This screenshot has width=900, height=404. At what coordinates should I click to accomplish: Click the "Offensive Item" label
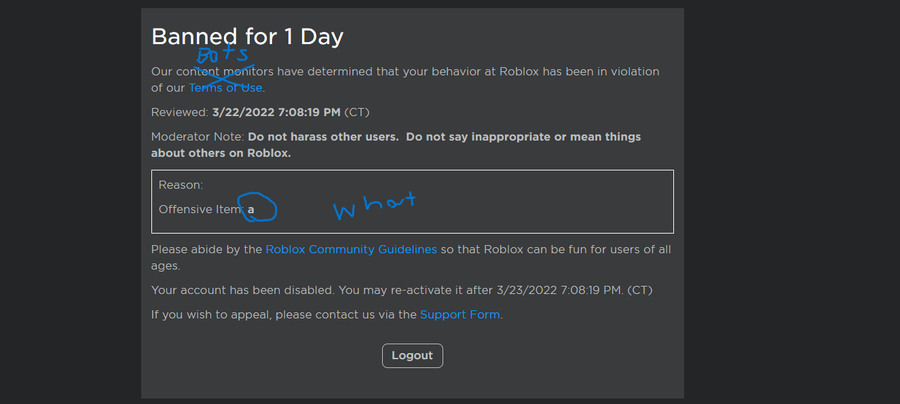200,209
